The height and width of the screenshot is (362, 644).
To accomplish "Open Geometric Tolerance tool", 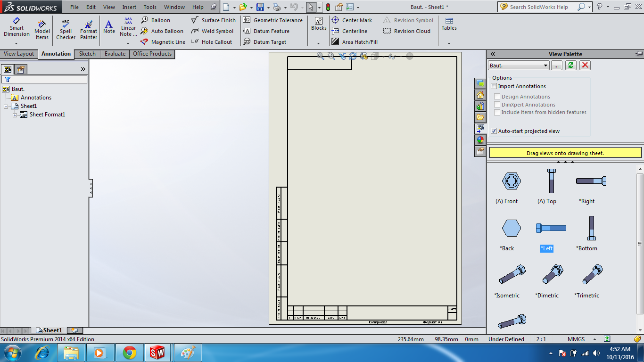I will (272, 20).
